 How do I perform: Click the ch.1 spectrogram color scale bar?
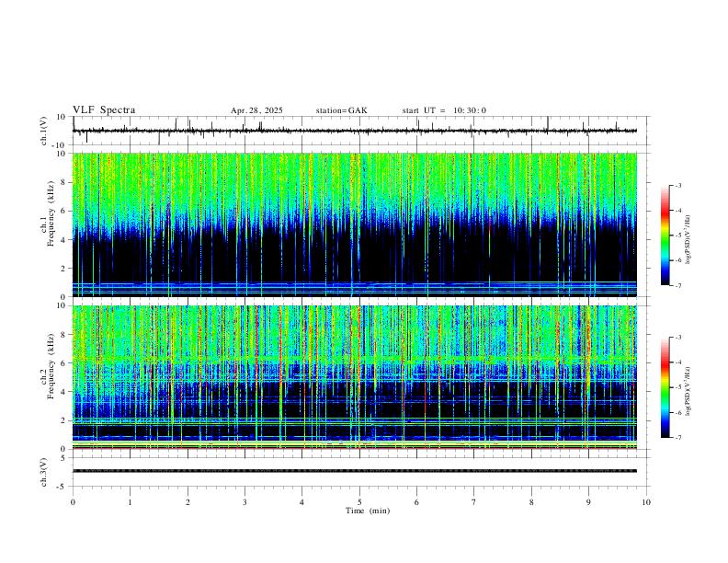tap(665, 236)
